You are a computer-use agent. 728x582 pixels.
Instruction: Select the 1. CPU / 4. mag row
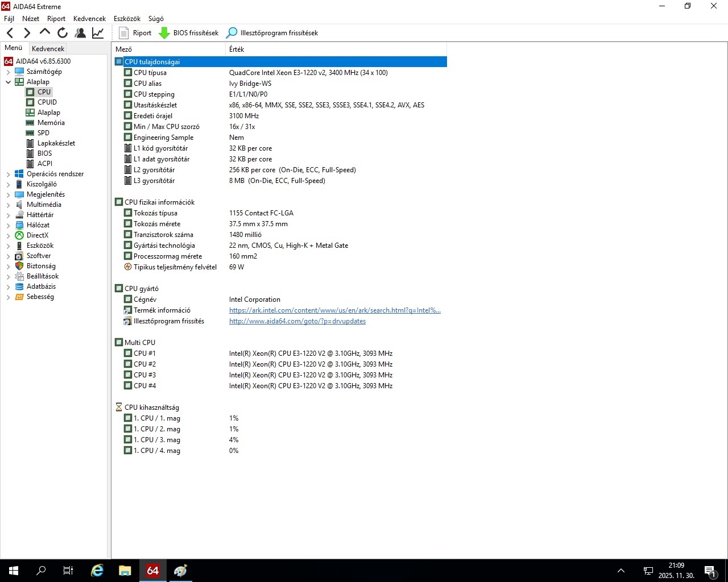coord(280,450)
